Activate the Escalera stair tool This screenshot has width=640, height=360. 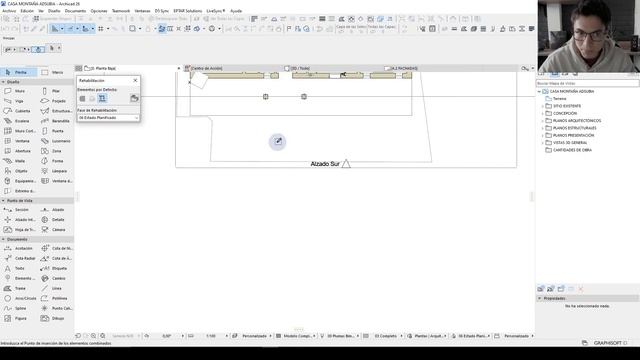pyautogui.click(x=18, y=121)
